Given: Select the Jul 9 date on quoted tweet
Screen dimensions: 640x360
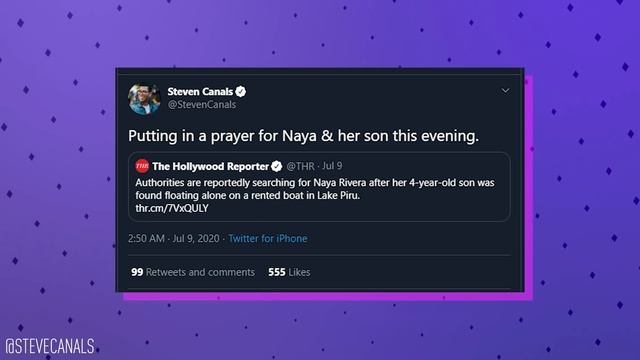Looking at the screenshot, I should coord(332,166).
